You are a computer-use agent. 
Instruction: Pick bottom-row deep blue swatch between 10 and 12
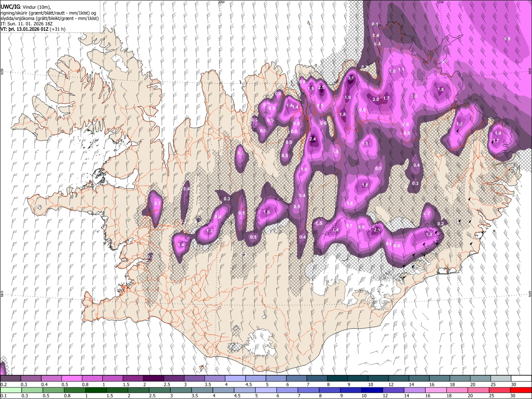(372, 390)
